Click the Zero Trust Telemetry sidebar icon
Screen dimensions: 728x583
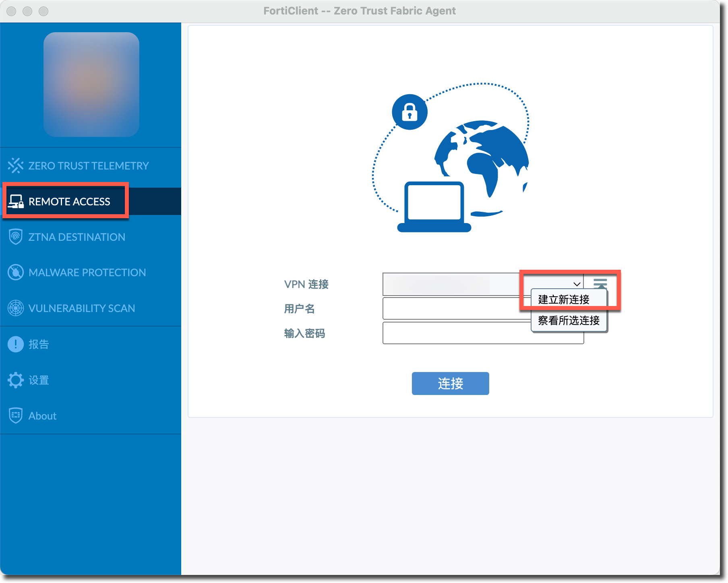[15, 165]
